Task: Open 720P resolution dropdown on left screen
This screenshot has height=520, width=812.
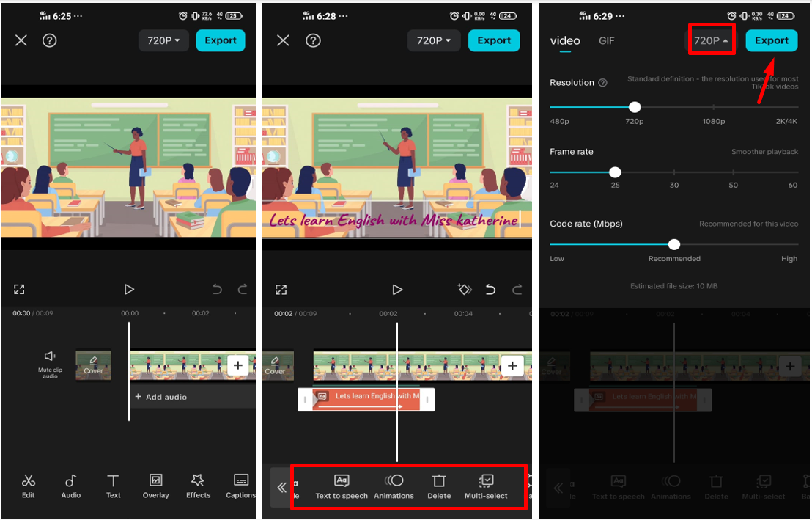Action: pos(163,40)
